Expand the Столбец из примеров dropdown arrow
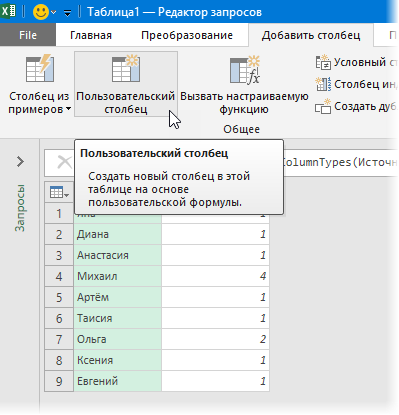The image size is (399, 415). (68, 109)
